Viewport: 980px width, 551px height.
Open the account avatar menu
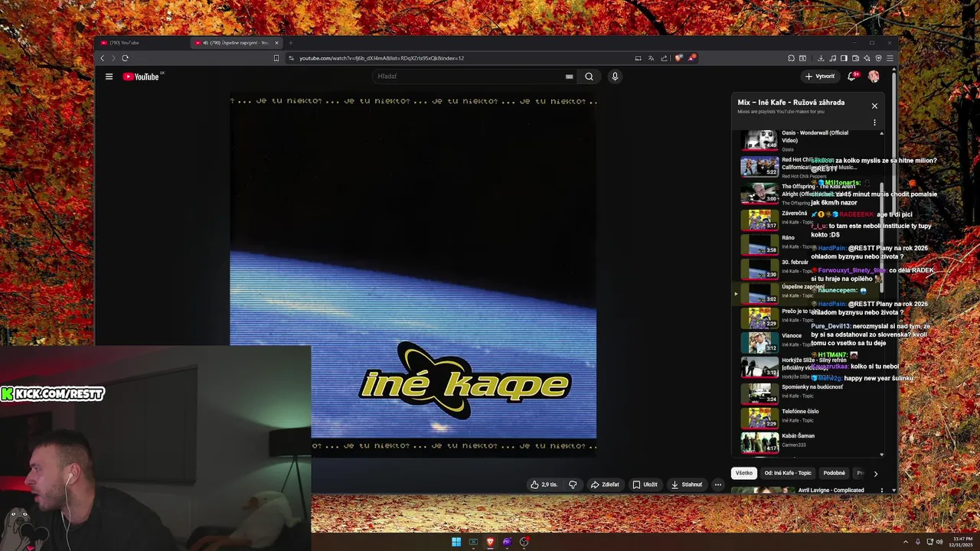pos(874,77)
